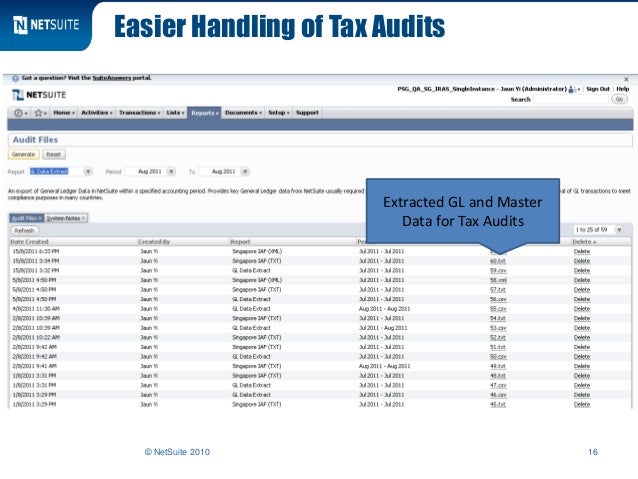Open the Support menu
The width and height of the screenshot is (638, 479).
(307, 113)
